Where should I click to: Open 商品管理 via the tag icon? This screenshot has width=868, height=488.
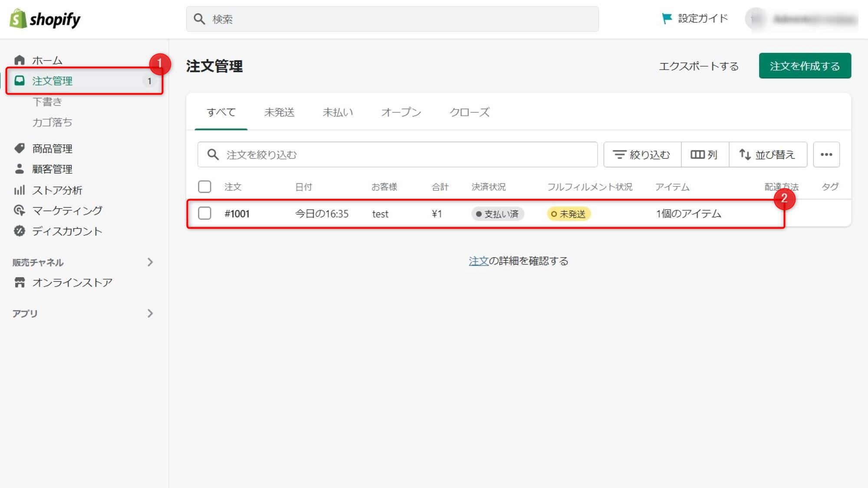pos(19,148)
